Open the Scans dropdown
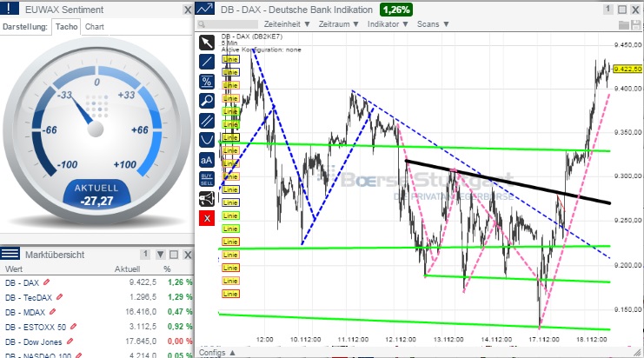This screenshot has height=358, width=644. pyautogui.click(x=433, y=24)
